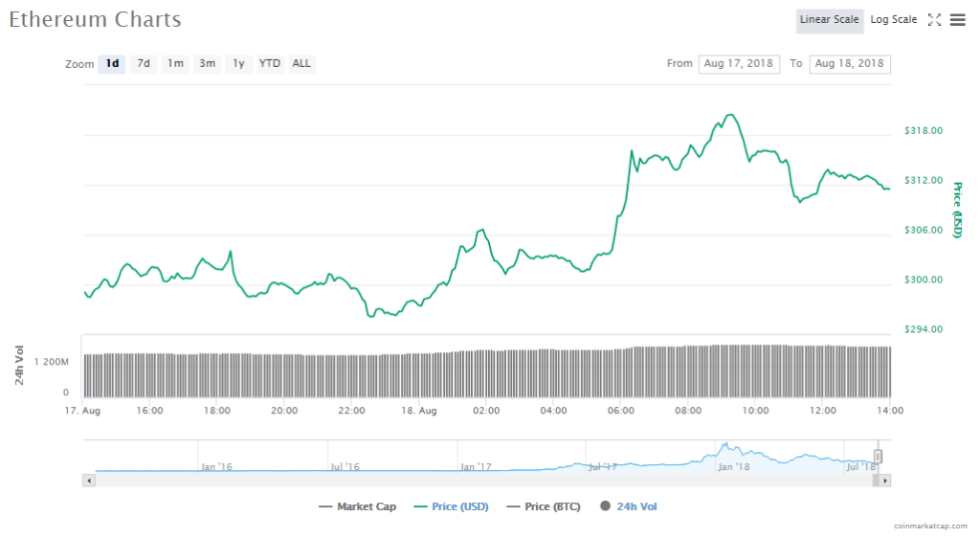Toggle fullscreen chart view

tap(935, 20)
